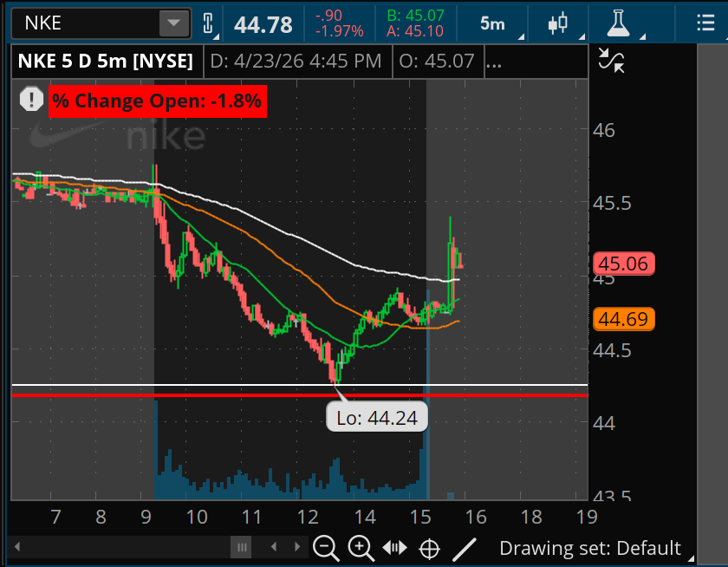The width and height of the screenshot is (728, 567).
Task: Click the link/clipboard icon beside the symbol box
Action: point(208,23)
